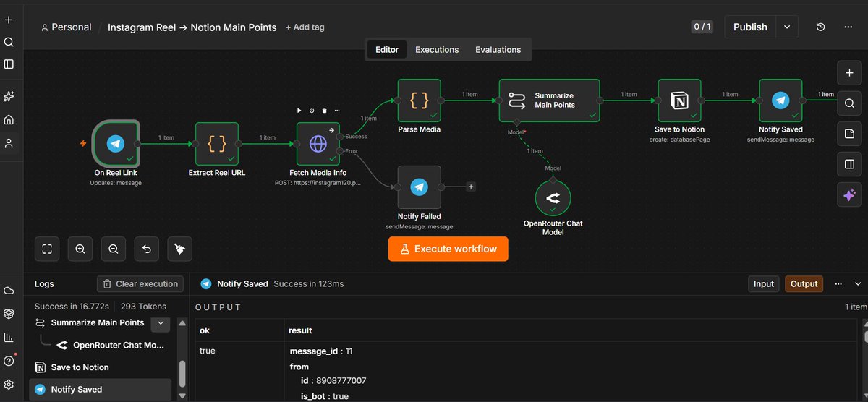The height and width of the screenshot is (402, 868).
Task: Switch to the Evaluations tab
Action: [498, 50]
